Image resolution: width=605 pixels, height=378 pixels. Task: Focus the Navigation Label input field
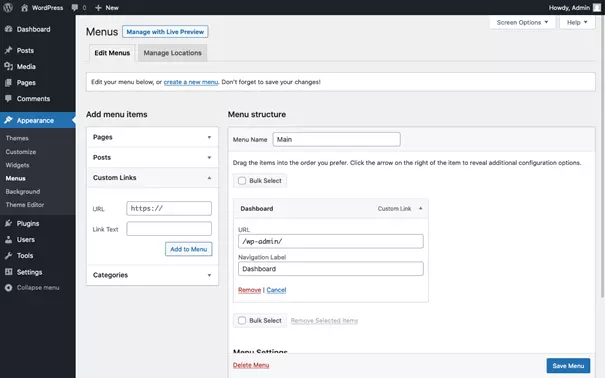(x=331, y=268)
